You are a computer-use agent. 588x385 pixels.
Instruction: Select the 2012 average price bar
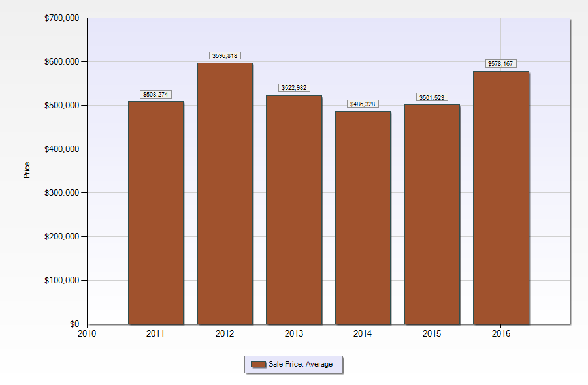click(225, 193)
